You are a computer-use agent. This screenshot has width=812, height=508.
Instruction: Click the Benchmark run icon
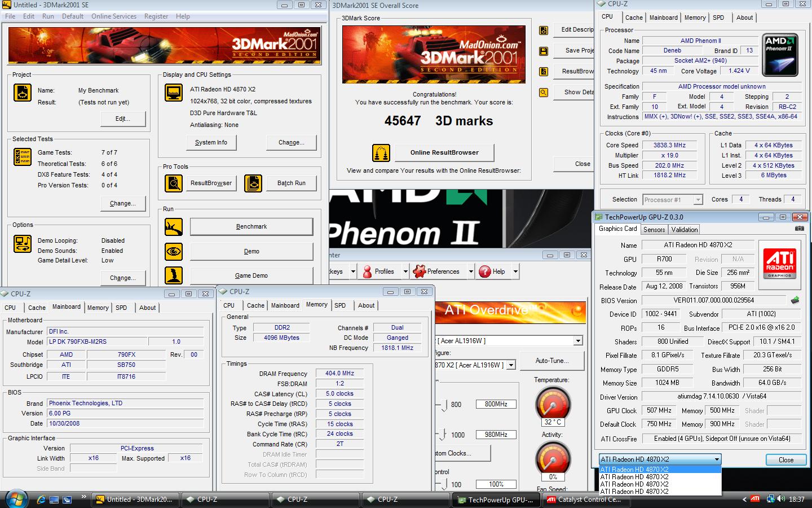173,226
